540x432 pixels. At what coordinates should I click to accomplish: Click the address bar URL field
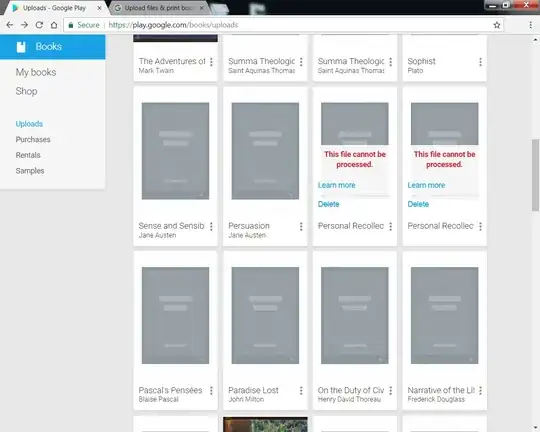(x=282, y=25)
